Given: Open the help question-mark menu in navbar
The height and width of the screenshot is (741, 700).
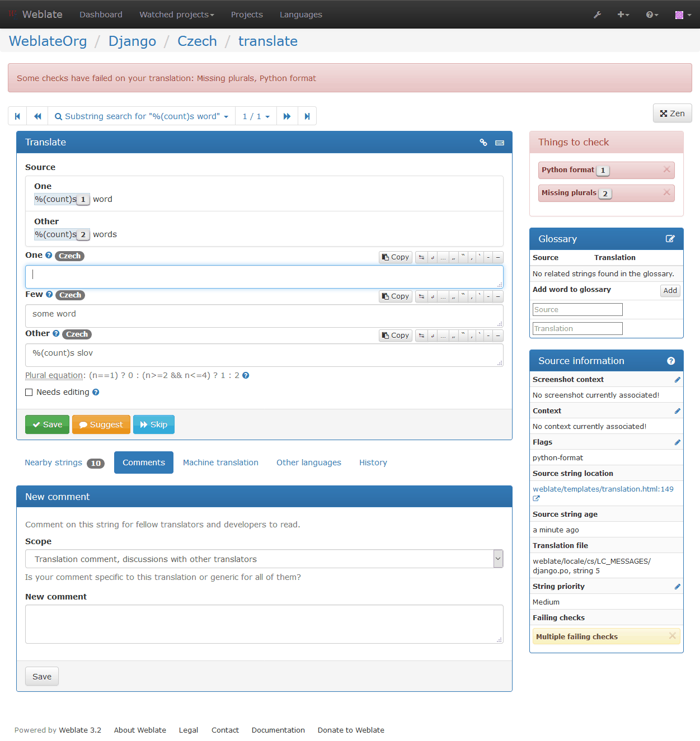Looking at the screenshot, I should [652, 15].
